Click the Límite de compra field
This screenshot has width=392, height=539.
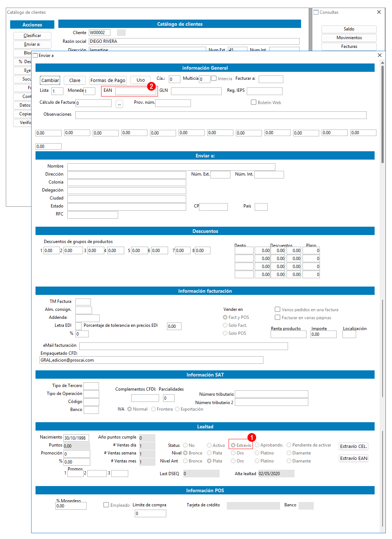click(150, 513)
